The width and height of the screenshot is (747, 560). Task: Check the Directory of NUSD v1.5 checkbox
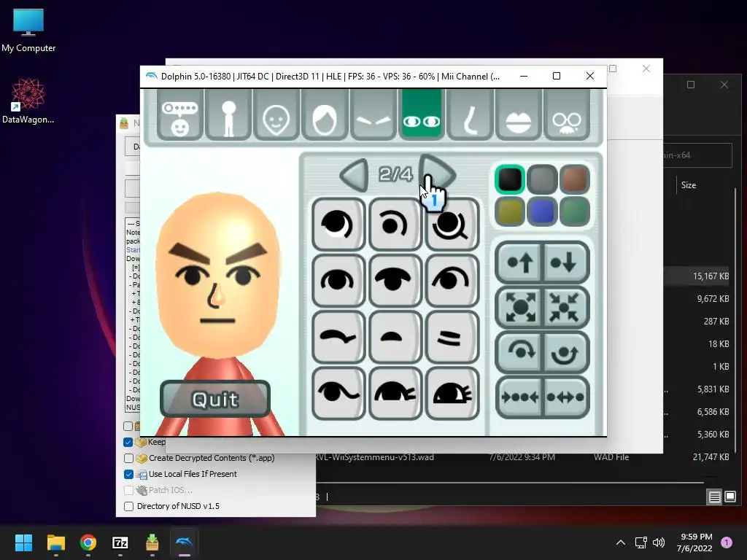point(128,506)
